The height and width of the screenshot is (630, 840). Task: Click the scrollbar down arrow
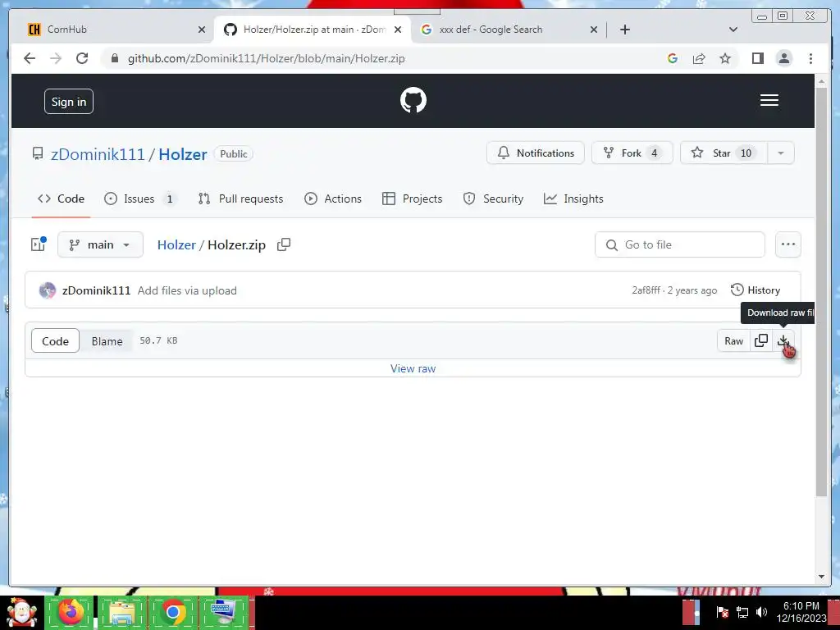pos(821,577)
